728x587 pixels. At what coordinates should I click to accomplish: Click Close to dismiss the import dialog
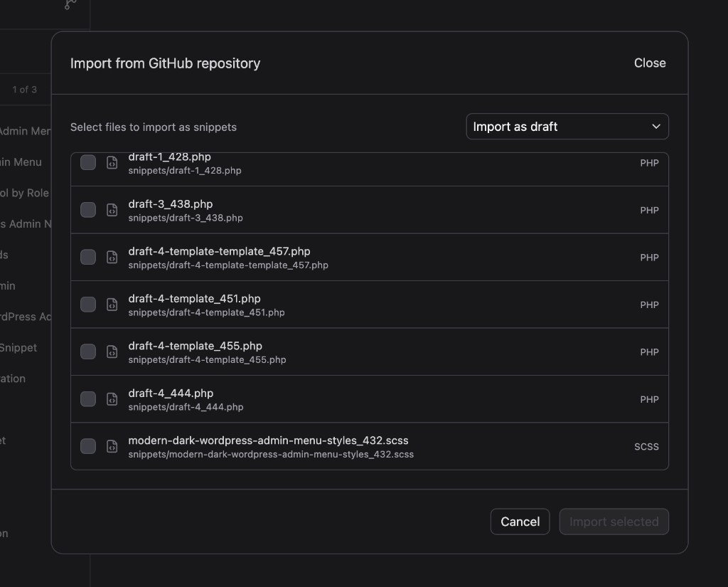click(x=649, y=63)
